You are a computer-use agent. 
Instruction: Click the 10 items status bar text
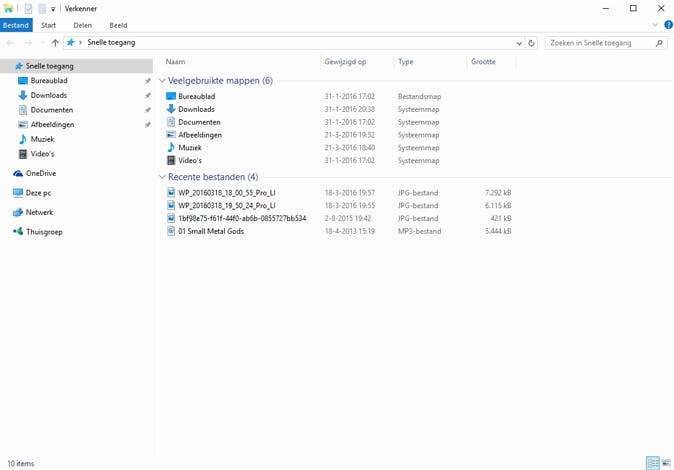coord(21,464)
